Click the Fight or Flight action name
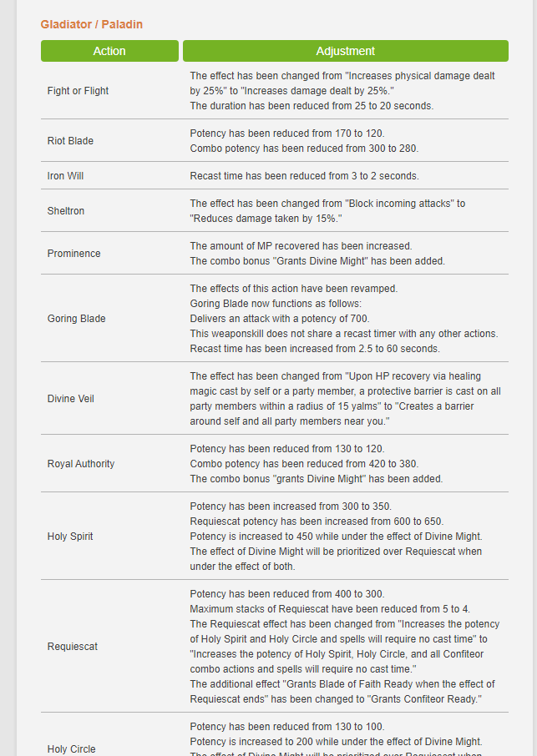The width and height of the screenshot is (537, 756). [x=78, y=91]
